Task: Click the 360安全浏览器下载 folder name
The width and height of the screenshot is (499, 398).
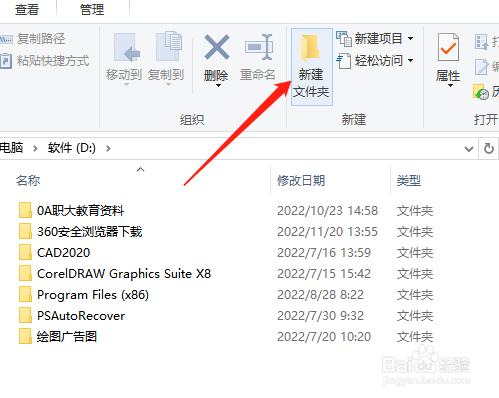Action: [x=90, y=232]
